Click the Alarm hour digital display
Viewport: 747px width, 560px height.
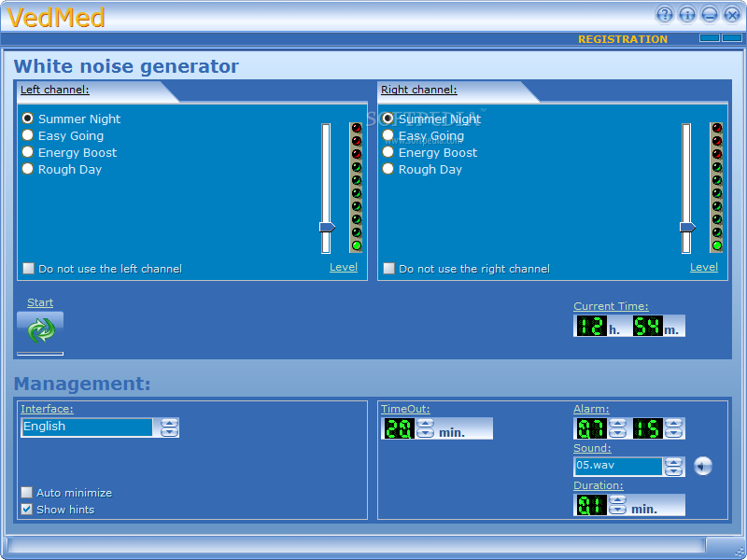(592, 428)
